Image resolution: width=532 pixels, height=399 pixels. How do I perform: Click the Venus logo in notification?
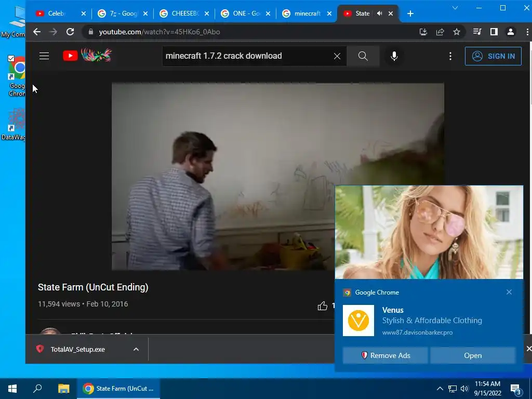pos(358,320)
